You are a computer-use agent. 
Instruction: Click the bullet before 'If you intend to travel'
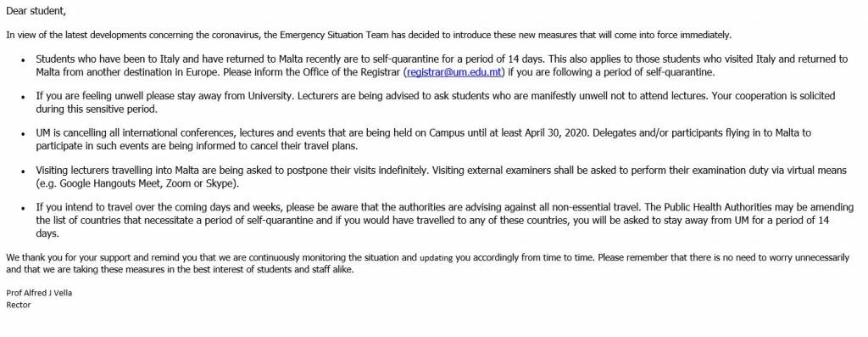[23, 209]
